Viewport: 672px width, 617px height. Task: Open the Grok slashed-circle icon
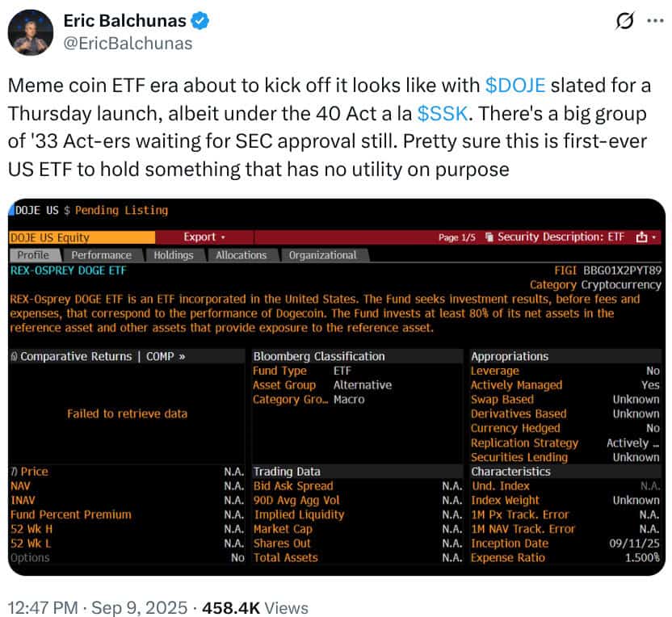coord(624,20)
